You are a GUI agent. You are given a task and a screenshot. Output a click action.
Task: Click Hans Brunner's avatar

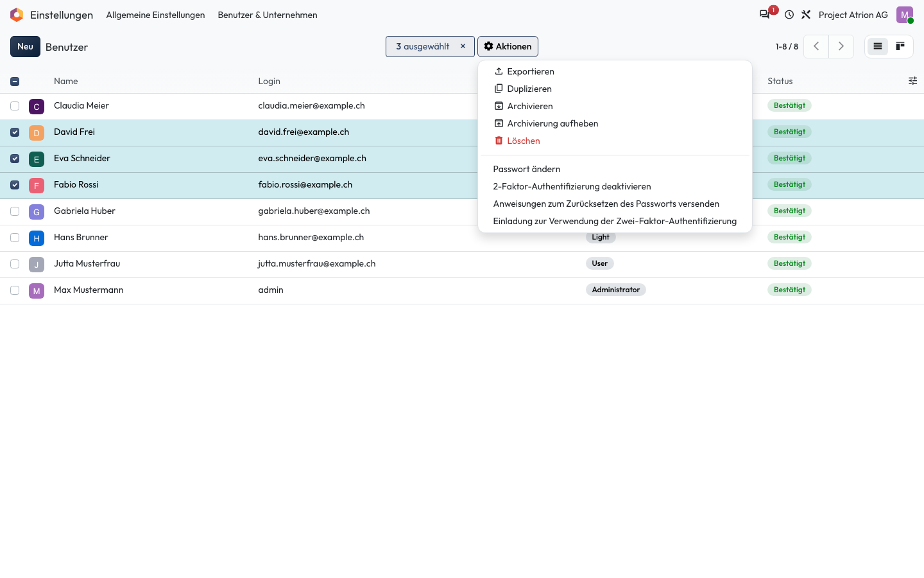[x=37, y=238]
